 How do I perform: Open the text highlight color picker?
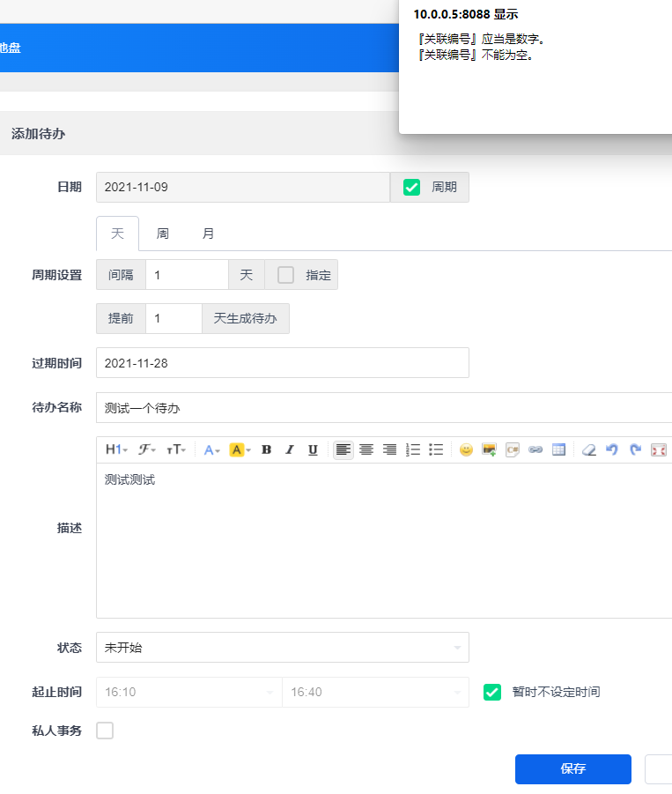click(240, 449)
